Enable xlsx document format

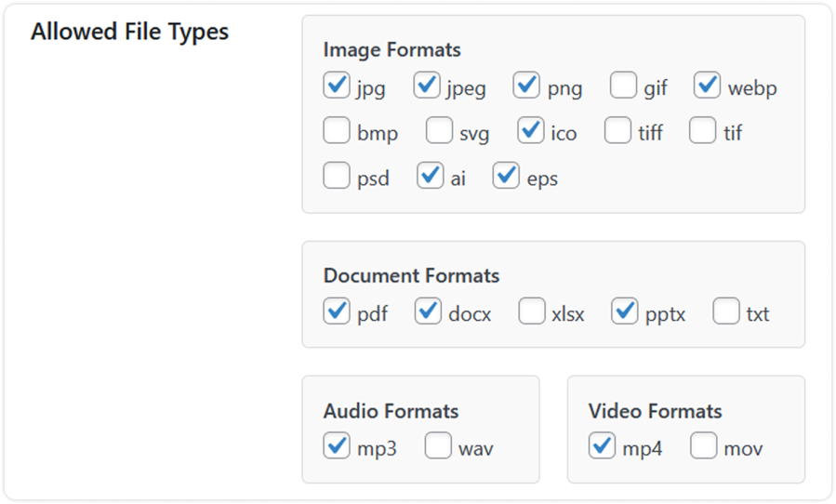point(531,312)
